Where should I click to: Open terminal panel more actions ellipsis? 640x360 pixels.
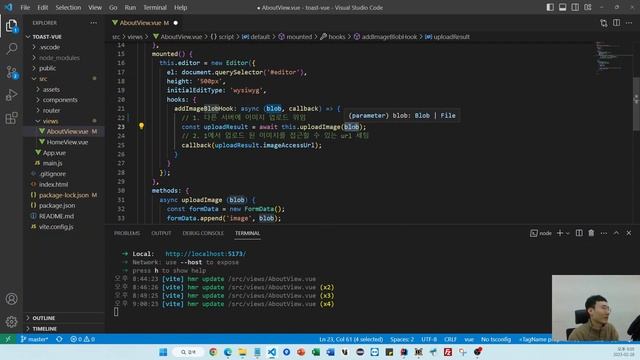coord(604,233)
